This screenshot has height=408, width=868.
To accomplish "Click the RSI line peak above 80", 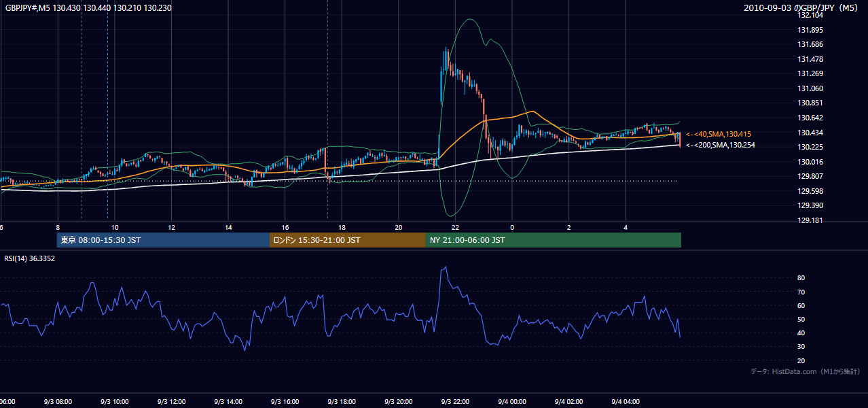I will [445, 268].
